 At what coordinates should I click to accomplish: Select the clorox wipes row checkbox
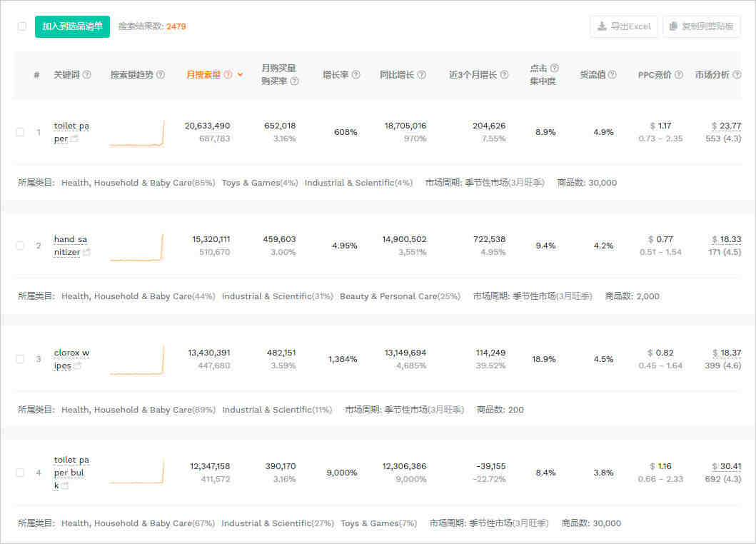(x=21, y=359)
